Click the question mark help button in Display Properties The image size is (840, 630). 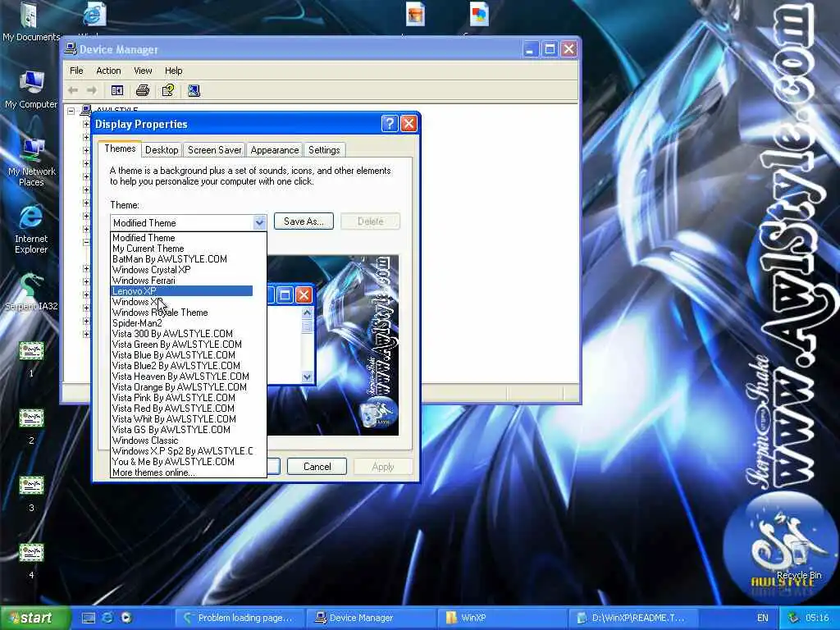(390, 124)
